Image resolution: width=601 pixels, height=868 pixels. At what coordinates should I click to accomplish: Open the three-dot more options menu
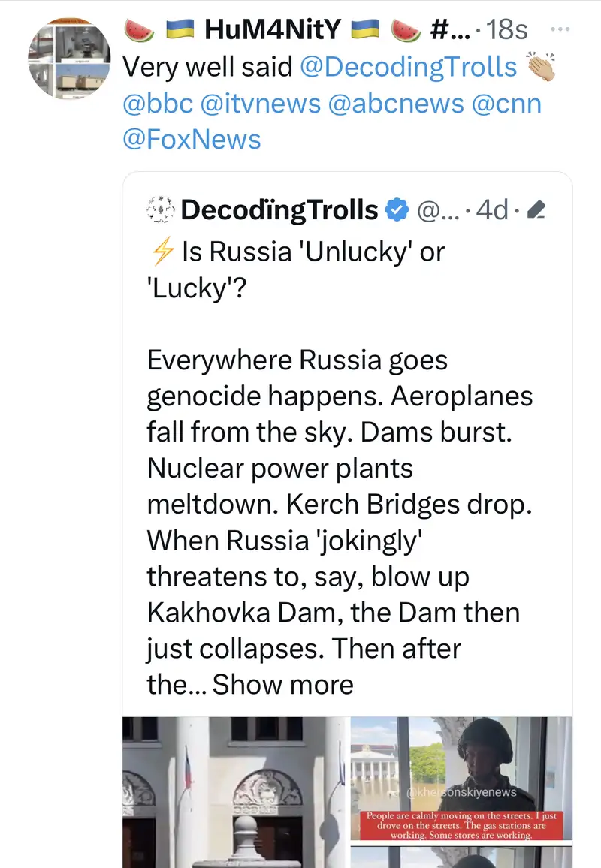coord(560,29)
